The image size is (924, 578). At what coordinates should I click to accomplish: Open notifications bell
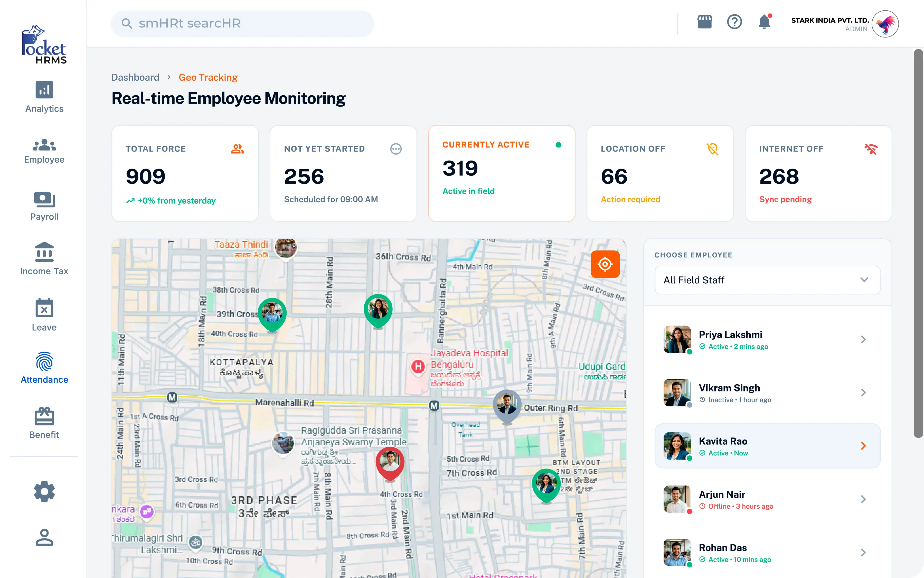point(765,22)
